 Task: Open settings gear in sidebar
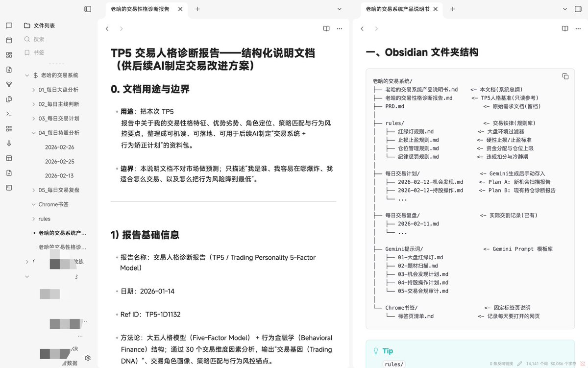[x=88, y=358]
